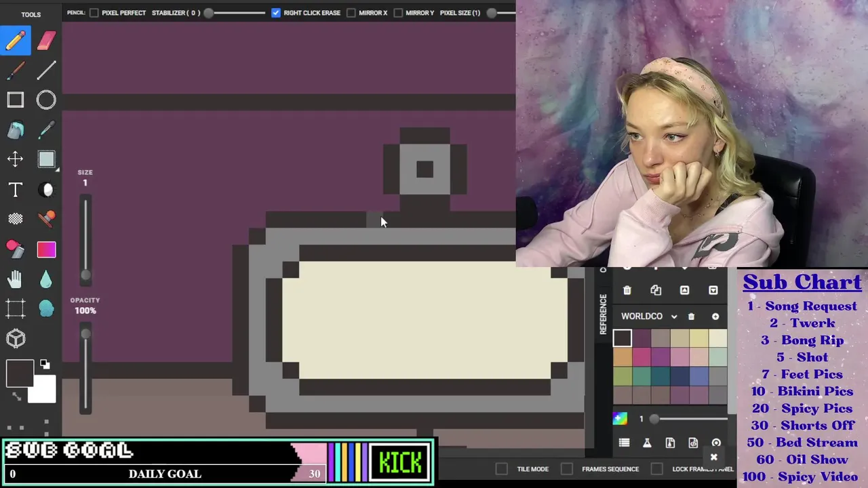Move layer down

pos(713,290)
